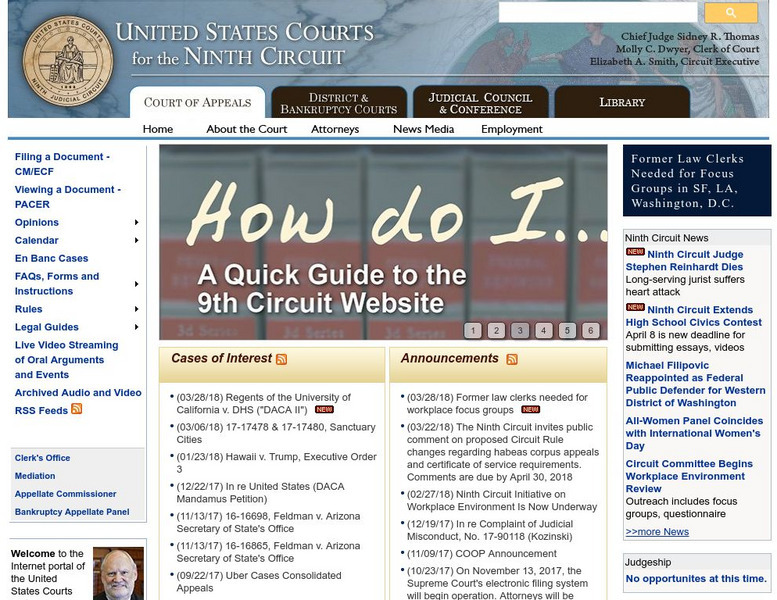This screenshot has width=777, height=600.
Task: Open Bankruptcy Appellate Panel link
Action: pos(72,512)
